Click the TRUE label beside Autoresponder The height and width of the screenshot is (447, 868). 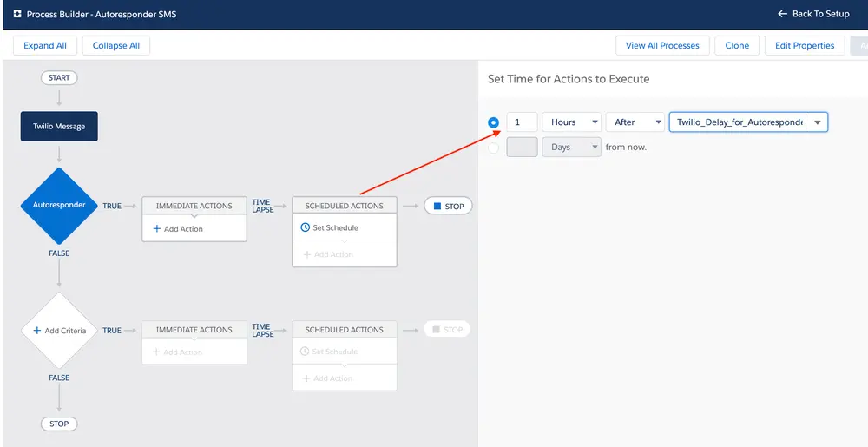tap(112, 206)
